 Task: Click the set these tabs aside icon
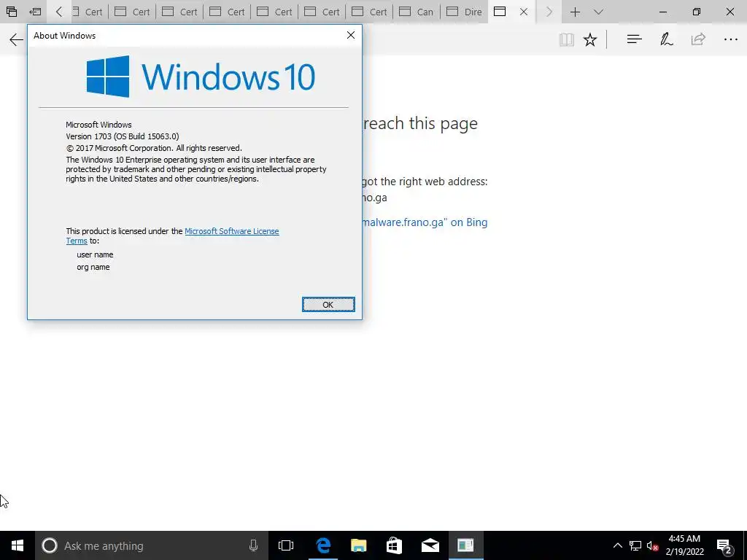[x=35, y=12]
